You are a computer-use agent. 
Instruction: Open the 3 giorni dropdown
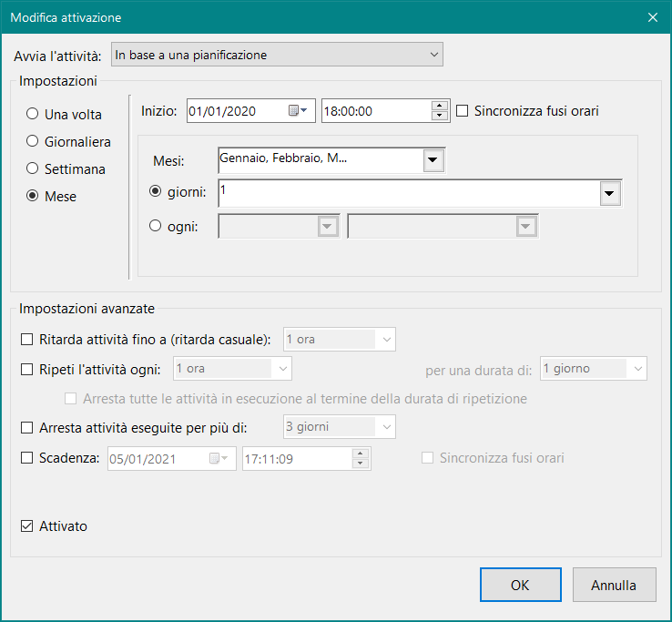point(387,427)
